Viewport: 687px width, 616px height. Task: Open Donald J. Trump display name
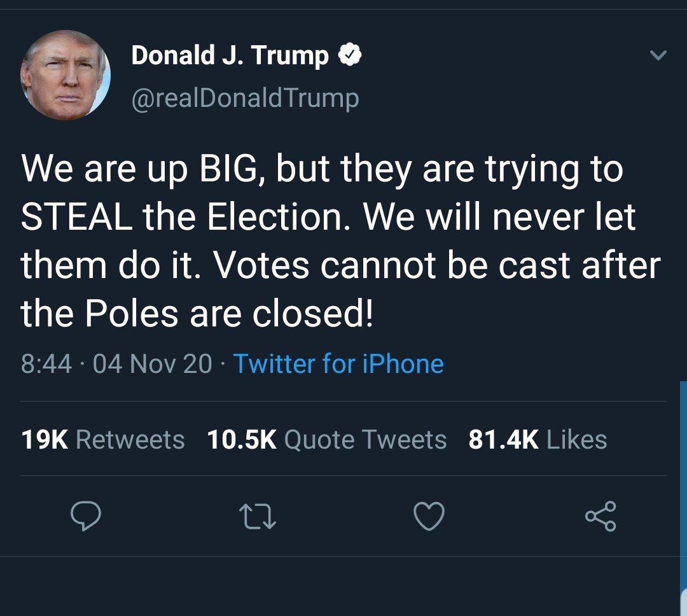(x=230, y=56)
